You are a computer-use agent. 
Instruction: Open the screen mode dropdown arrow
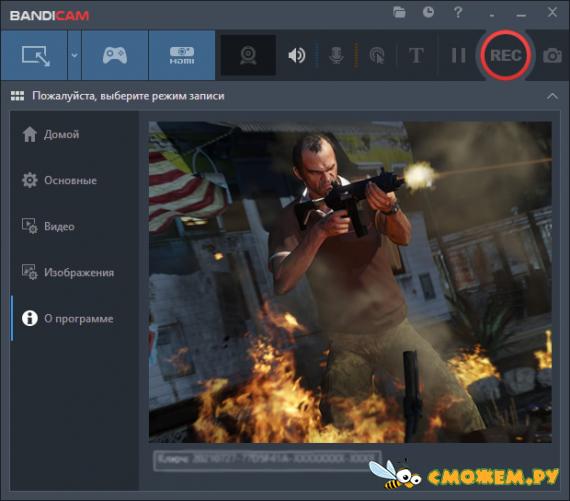click(74, 55)
